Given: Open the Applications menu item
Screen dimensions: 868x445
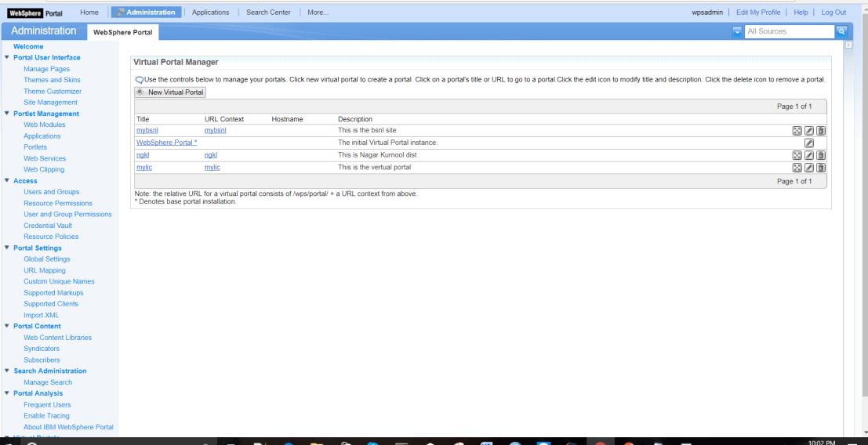Looking at the screenshot, I should pos(210,13).
